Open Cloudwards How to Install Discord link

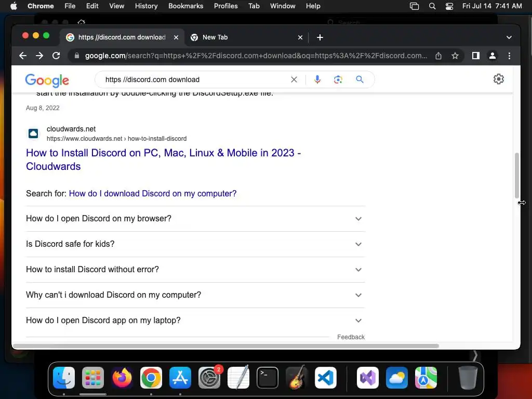pyautogui.click(x=163, y=159)
